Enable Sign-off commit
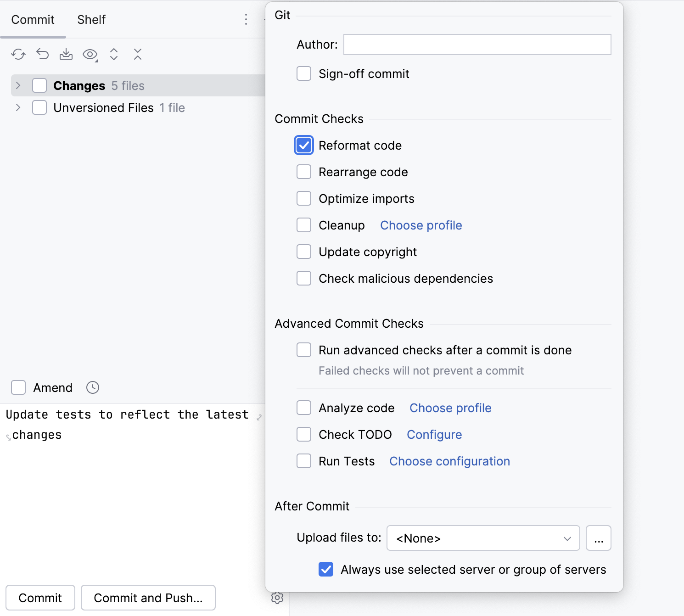The width and height of the screenshot is (684, 616). (303, 73)
